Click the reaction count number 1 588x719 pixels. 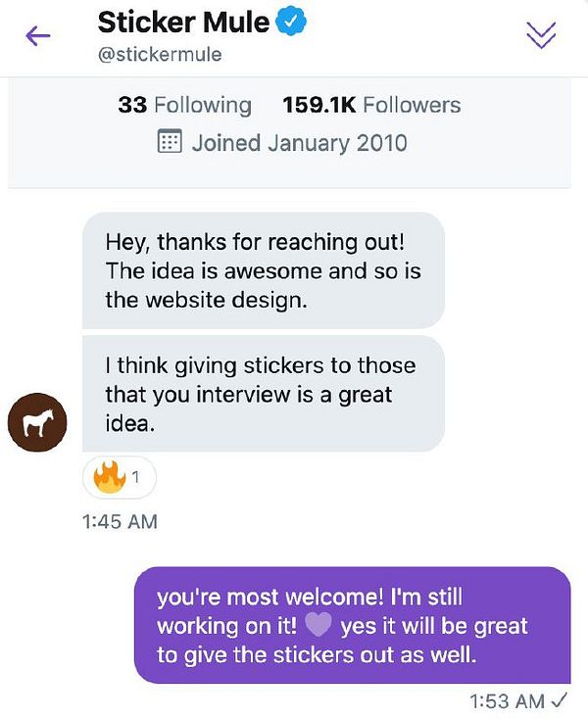tap(136, 479)
